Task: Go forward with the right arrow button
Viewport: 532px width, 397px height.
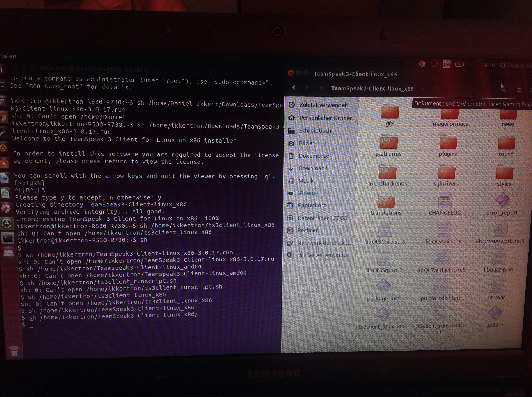Action: [307, 88]
